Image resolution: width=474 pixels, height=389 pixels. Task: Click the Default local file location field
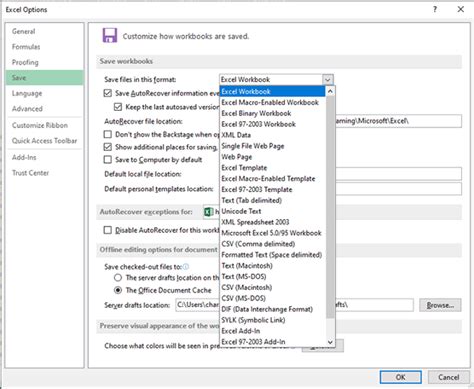[x=398, y=174]
